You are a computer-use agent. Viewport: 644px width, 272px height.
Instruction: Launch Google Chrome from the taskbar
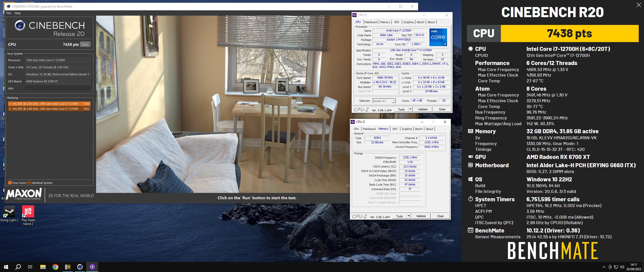55,267
